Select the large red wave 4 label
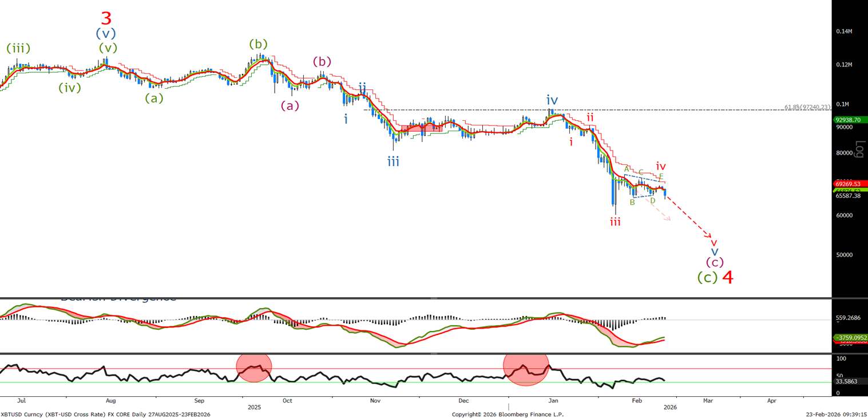 point(727,277)
